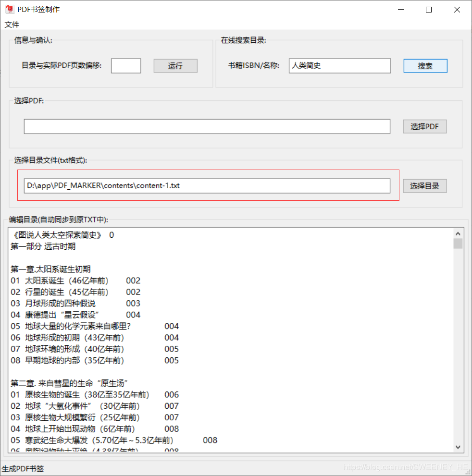Click the 选择PDF button
472x476 pixels.
point(424,127)
